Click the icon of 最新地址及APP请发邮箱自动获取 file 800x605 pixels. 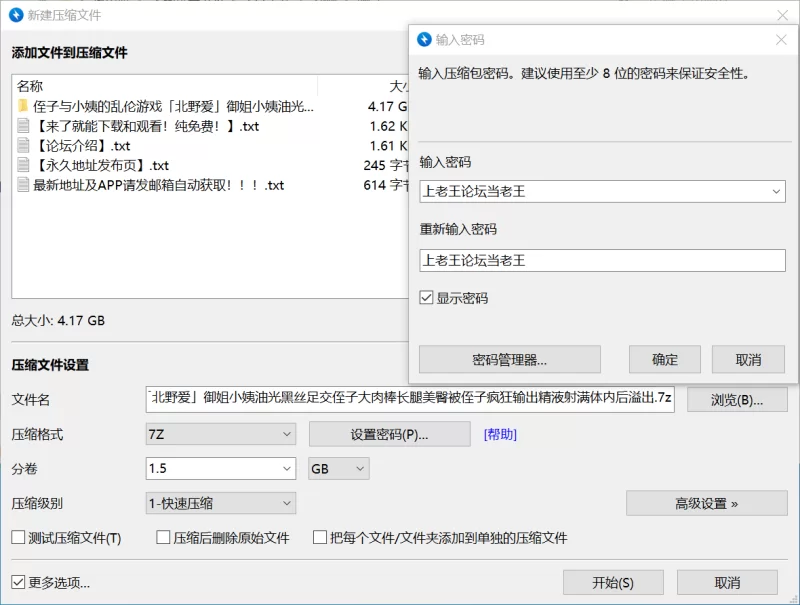point(22,185)
